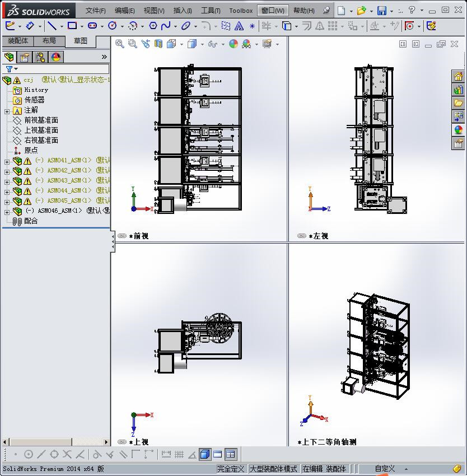Open the Toolbox menu

pos(241,11)
